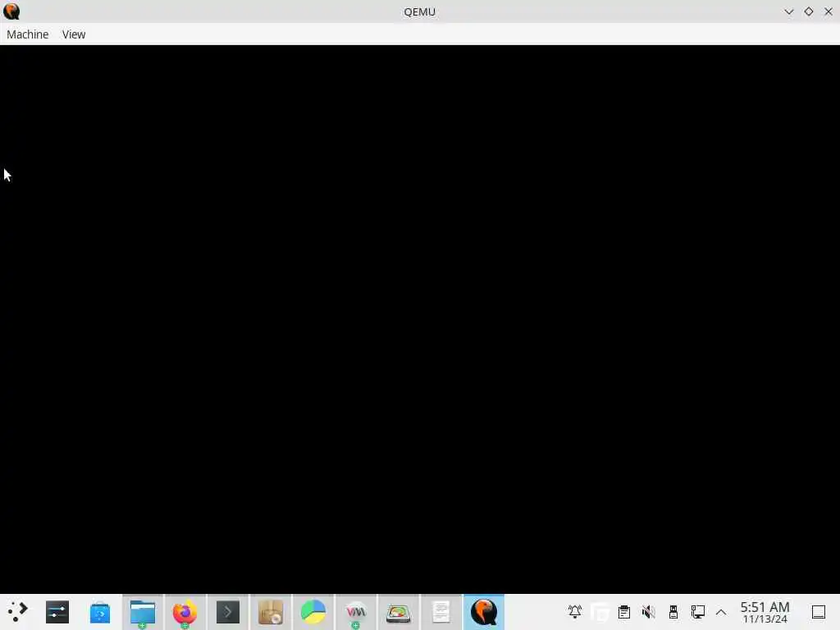Open the Machine menu

coord(27,34)
